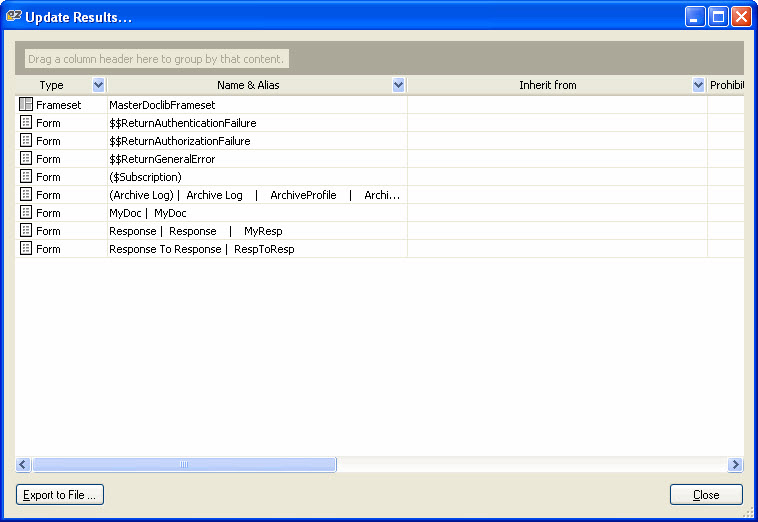Screen dimensions: 758x522
Task: Maximize the Update Results window
Action: pyautogui.click(x=718, y=17)
